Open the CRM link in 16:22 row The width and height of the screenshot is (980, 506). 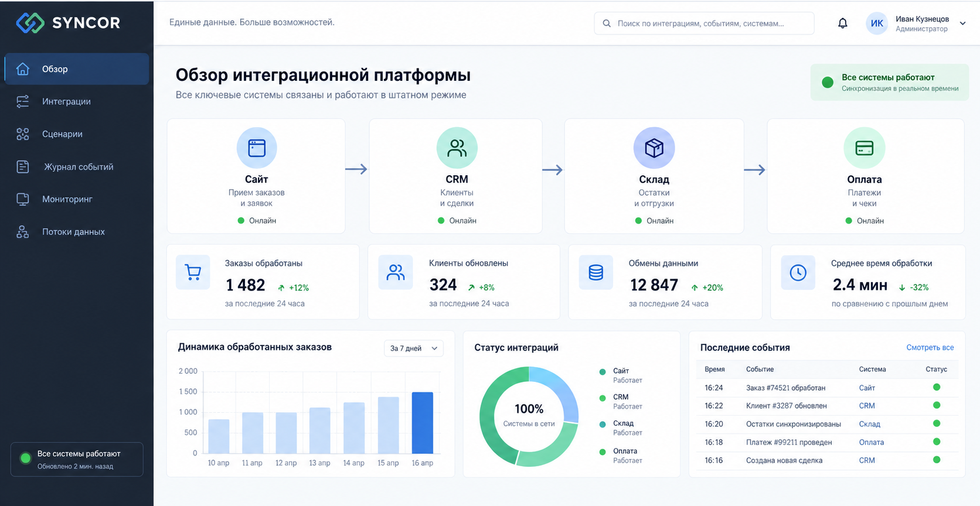click(867, 406)
